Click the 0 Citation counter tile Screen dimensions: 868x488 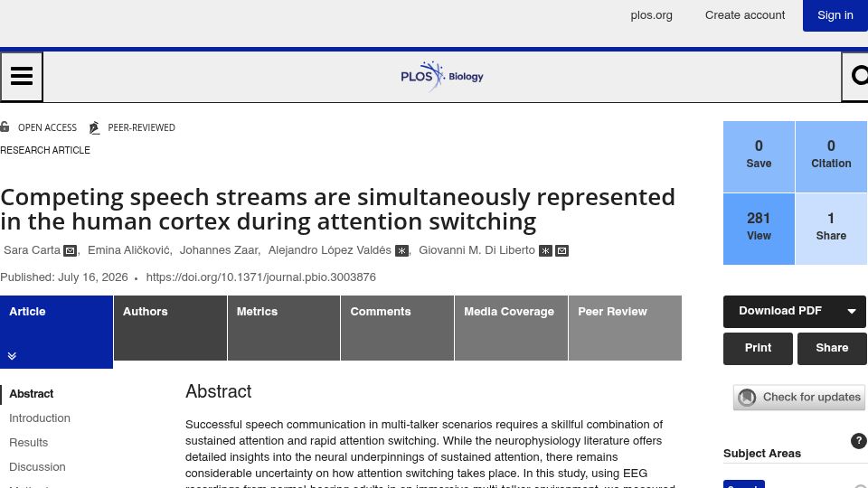(x=832, y=156)
